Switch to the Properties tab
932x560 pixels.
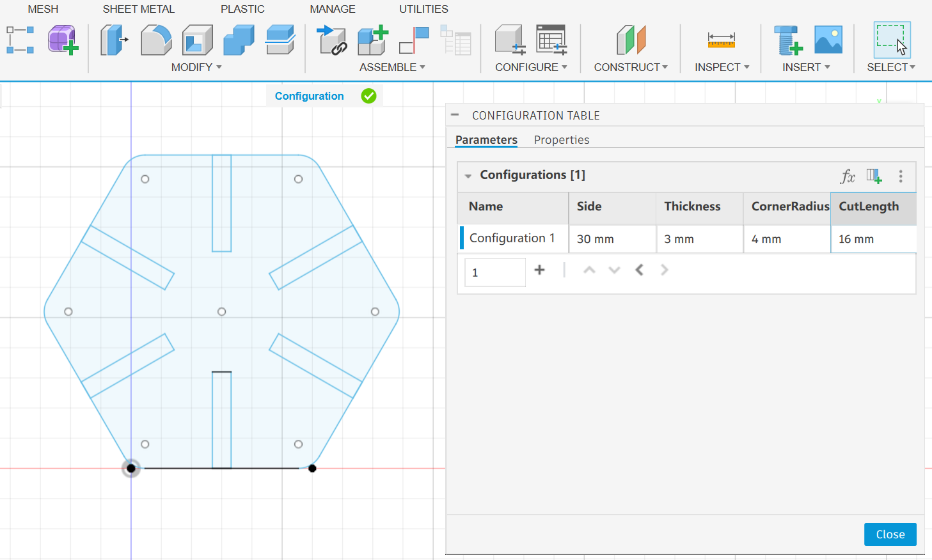coord(562,140)
